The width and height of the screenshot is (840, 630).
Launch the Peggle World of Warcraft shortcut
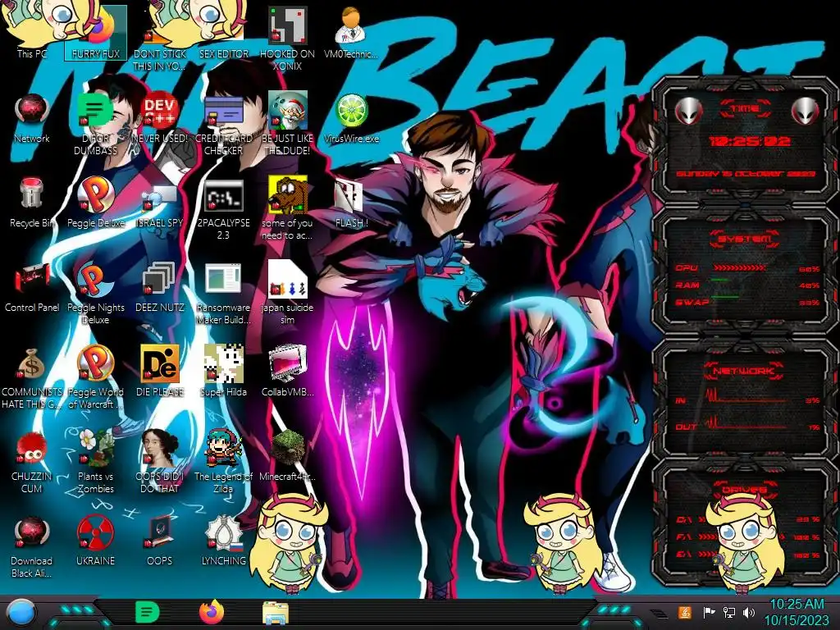pos(96,377)
